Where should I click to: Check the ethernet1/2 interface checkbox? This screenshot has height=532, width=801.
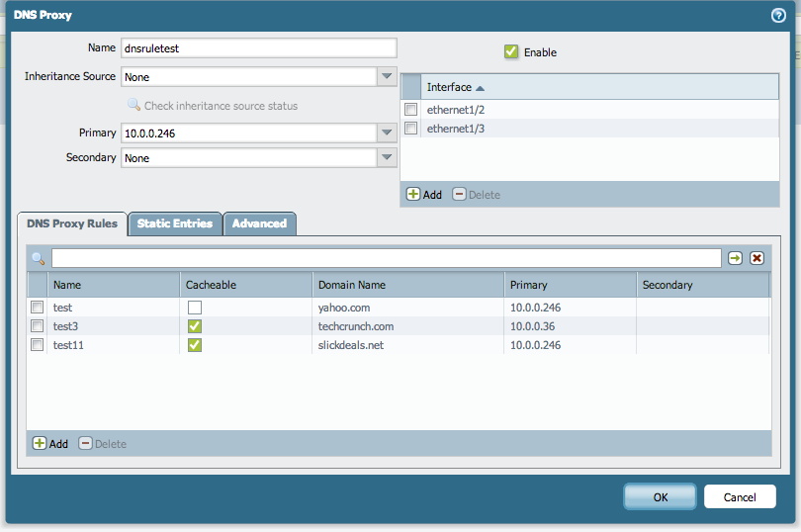point(410,110)
